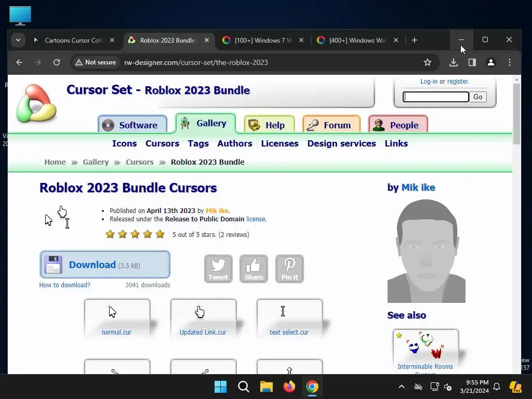Viewport: 532px width, 399px height.
Task: Open Chrome downloads icon
Action: point(453,62)
